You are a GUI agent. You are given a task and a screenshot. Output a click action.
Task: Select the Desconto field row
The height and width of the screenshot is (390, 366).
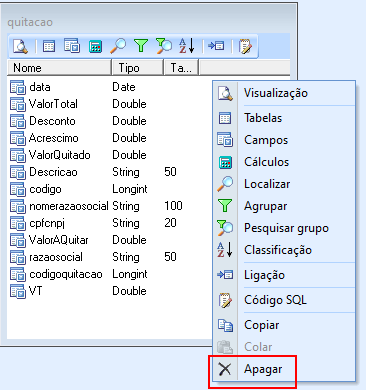[x=109, y=121]
